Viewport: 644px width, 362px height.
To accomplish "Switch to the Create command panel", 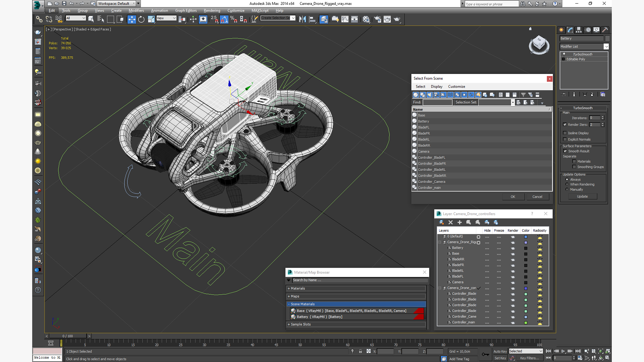I will point(561,30).
